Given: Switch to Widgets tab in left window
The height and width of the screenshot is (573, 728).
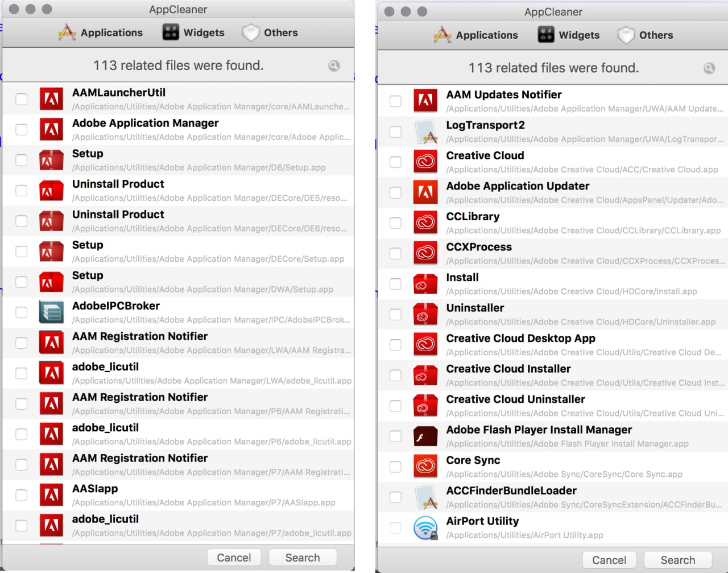Looking at the screenshot, I should point(193,32).
